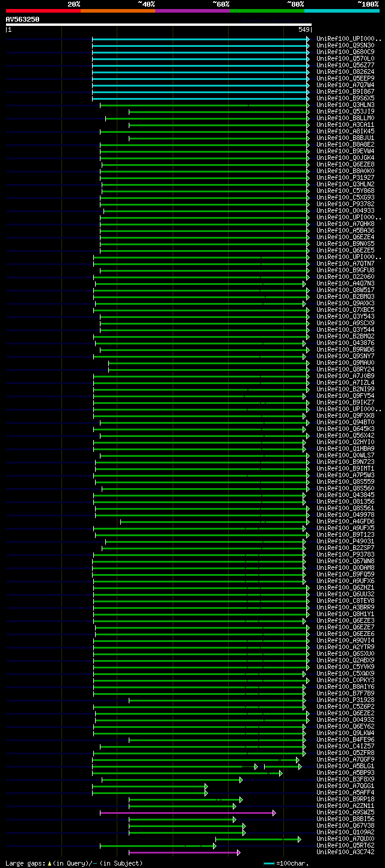Click the UniRef100_B8LLM0 label
Image resolution: width=385 pixels, height=868 pixels.
coord(345,118)
